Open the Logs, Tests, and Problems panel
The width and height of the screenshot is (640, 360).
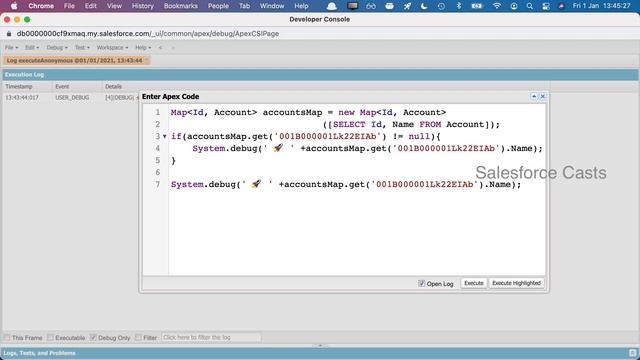click(x=40, y=353)
